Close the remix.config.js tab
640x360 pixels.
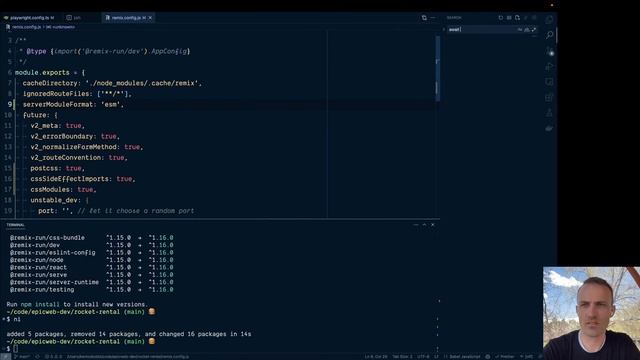pos(150,18)
